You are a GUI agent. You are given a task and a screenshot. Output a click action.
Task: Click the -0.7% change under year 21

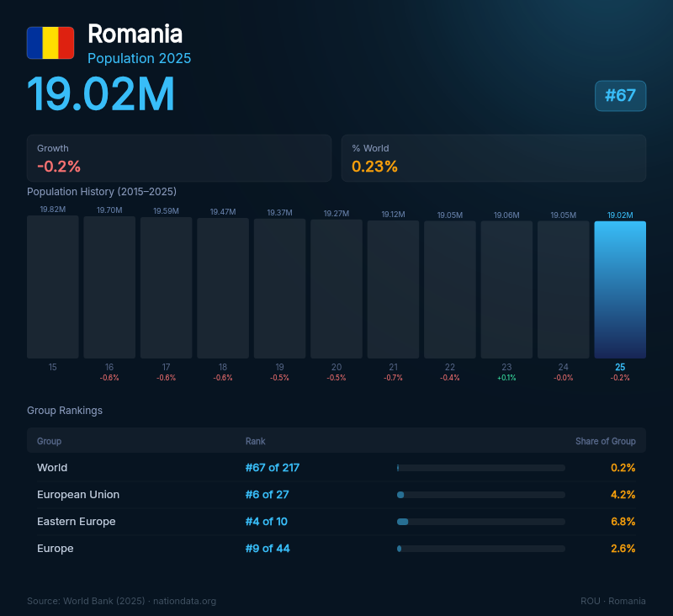tap(393, 378)
